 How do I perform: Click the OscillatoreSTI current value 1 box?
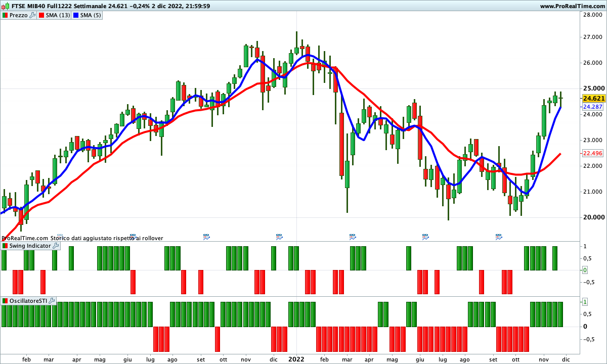click(585, 302)
